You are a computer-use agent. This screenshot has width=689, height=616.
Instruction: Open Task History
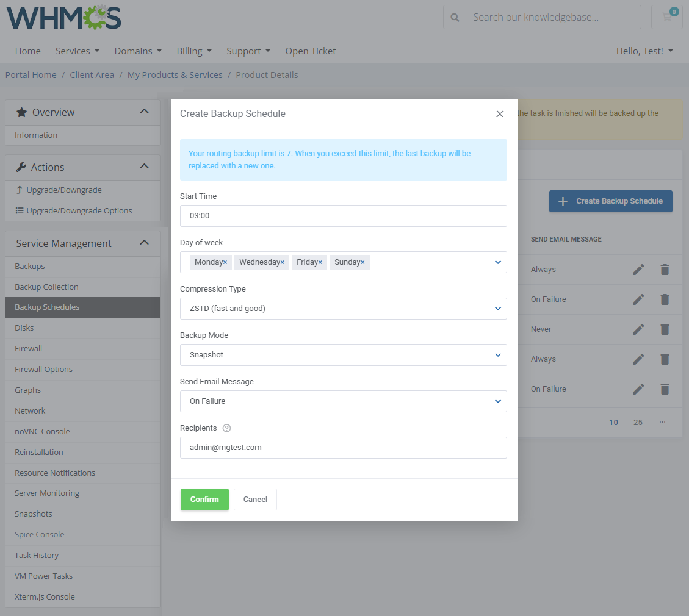coord(82,556)
